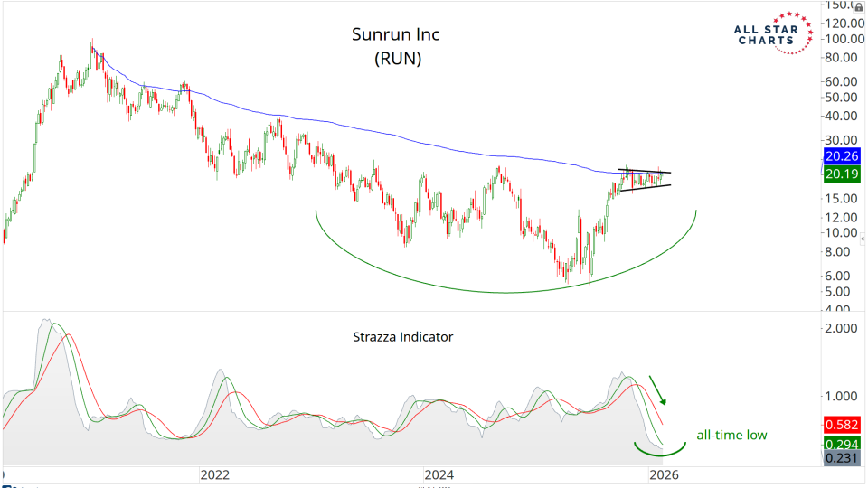Click the 'all-time low' annotation text
The image size is (868, 488).
pos(731,435)
